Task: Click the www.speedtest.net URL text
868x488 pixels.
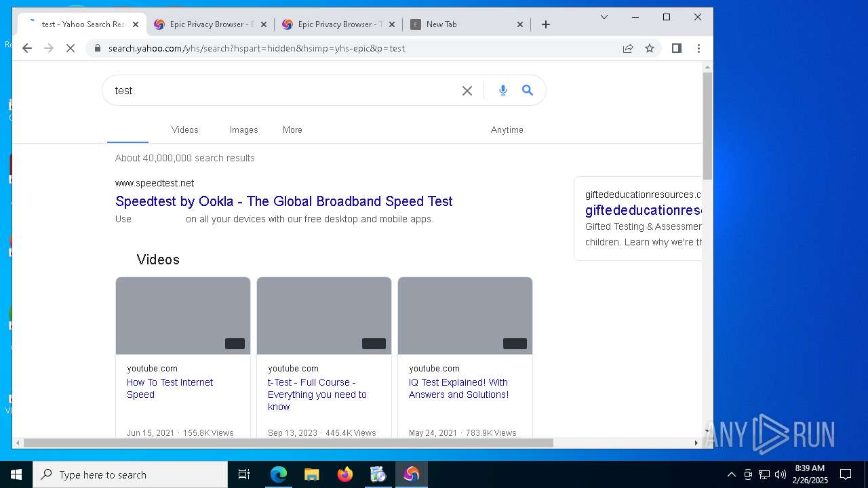Action: coord(155,183)
